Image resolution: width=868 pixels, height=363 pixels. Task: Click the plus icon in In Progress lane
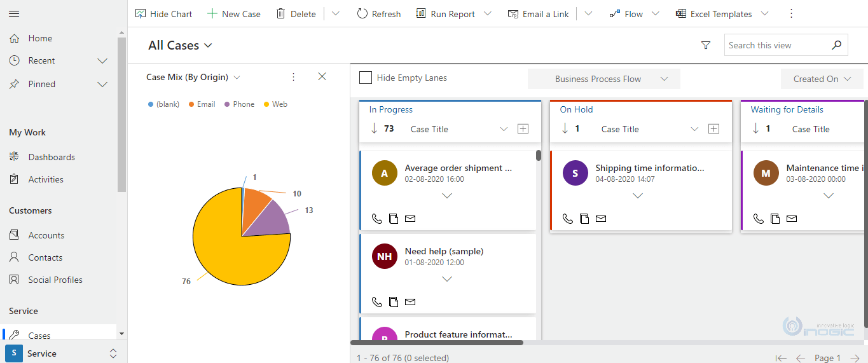click(523, 129)
